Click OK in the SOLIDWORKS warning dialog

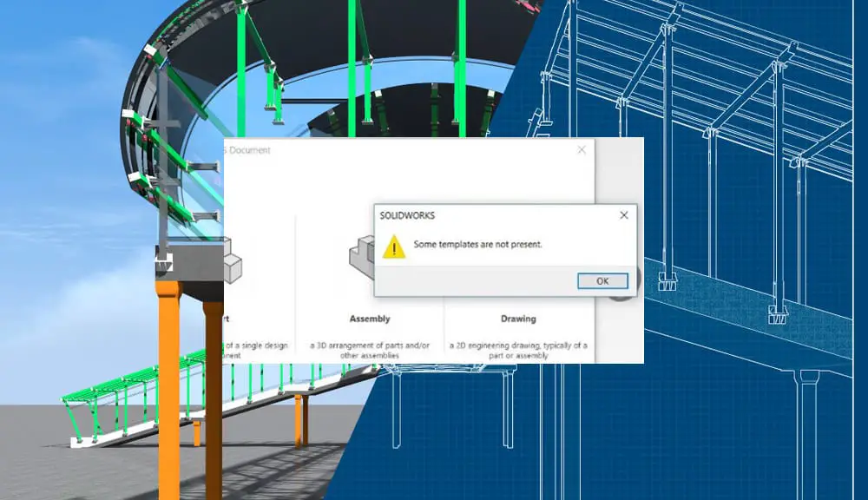point(602,281)
